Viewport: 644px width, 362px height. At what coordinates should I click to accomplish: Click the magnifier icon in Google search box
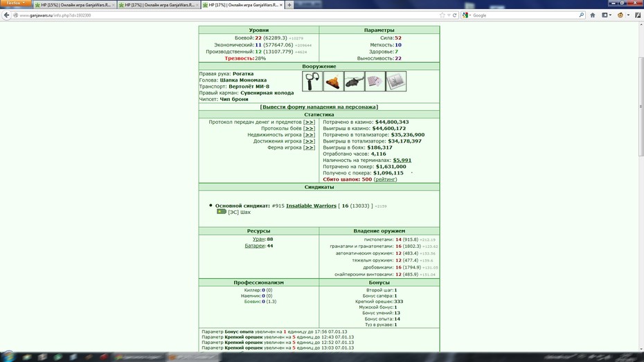[x=582, y=15]
